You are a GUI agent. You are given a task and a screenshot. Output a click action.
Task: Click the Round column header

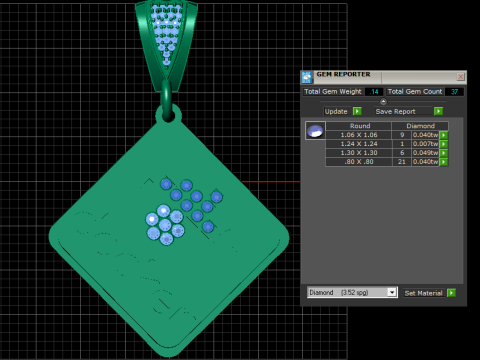360,126
